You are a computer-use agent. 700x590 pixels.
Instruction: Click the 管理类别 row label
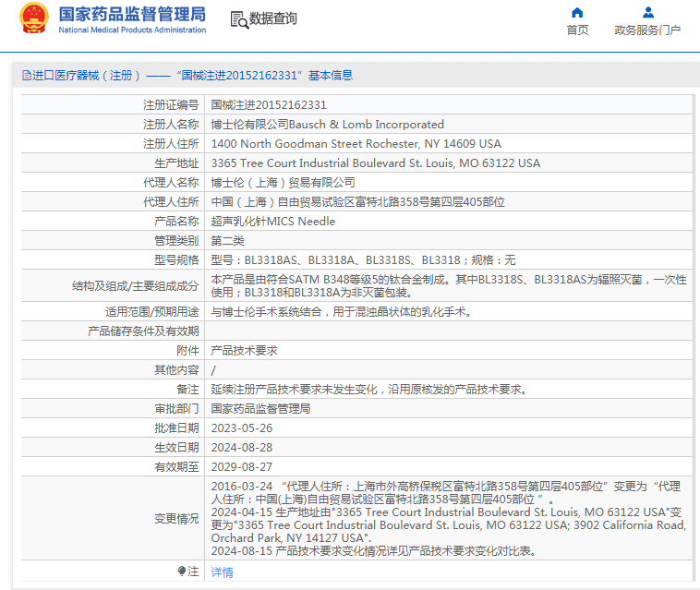[176, 241]
